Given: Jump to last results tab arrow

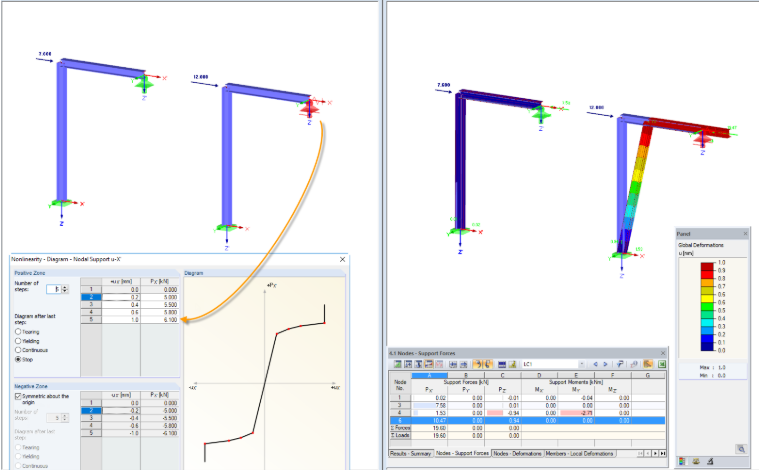Looking at the screenshot, I should click(663, 454).
